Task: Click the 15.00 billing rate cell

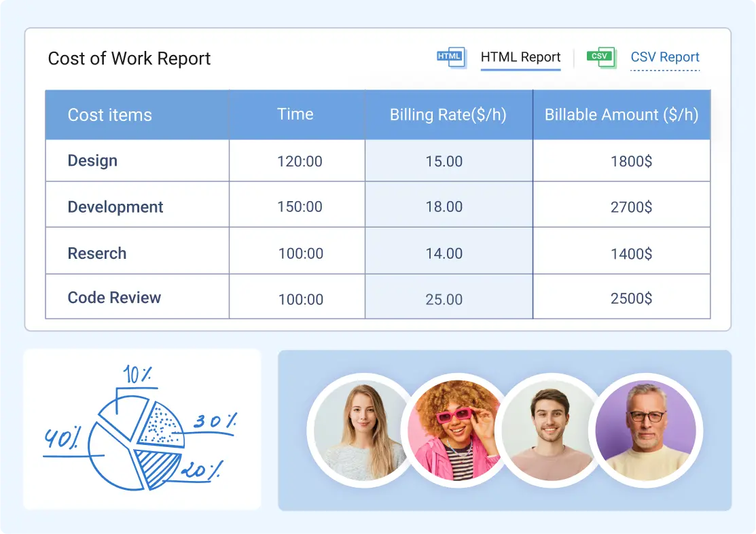Action: 449,160
